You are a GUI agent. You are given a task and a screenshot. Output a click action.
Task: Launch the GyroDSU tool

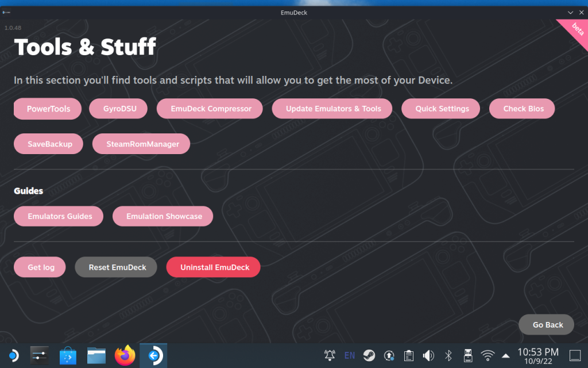118,109
